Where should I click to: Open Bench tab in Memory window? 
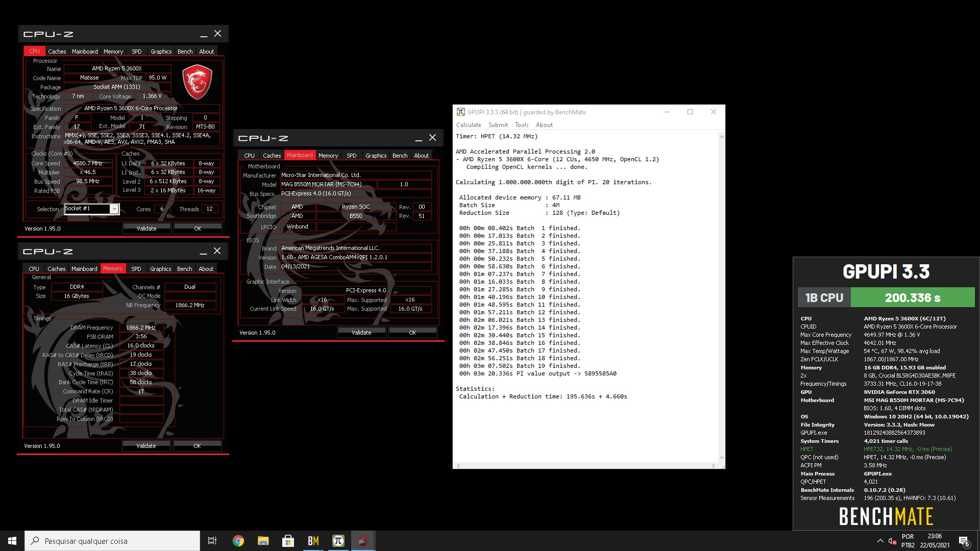[185, 269]
